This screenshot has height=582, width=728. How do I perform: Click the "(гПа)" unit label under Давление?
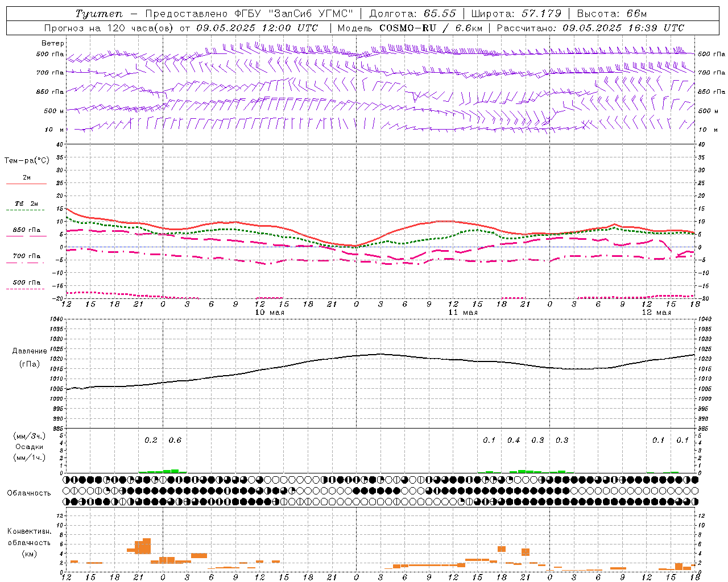pos(30,364)
